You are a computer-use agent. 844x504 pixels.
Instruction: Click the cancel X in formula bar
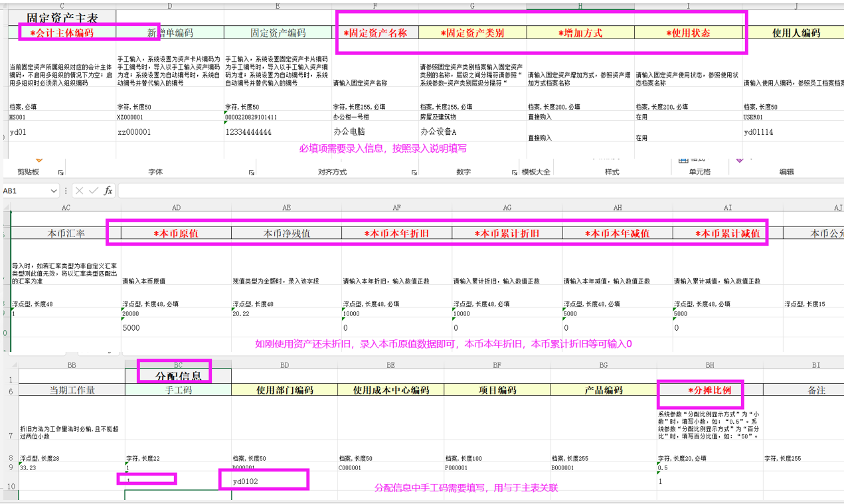coord(80,191)
